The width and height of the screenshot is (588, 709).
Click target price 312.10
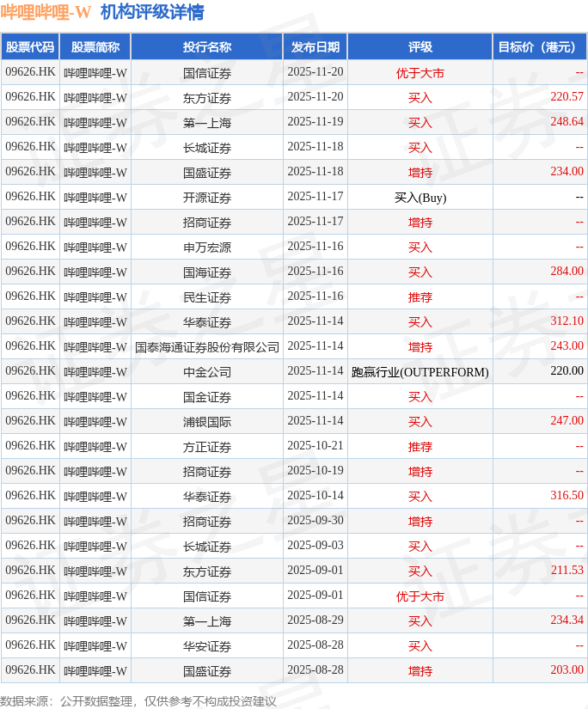(x=567, y=321)
